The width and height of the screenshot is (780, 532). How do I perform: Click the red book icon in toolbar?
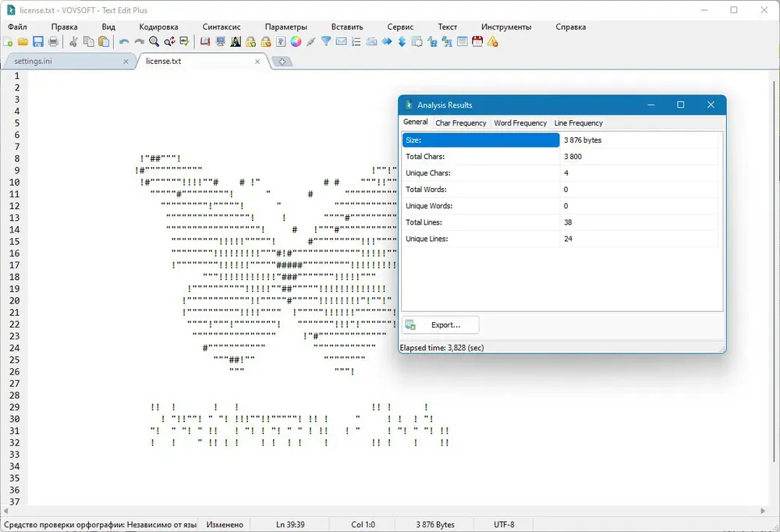pos(205,42)
